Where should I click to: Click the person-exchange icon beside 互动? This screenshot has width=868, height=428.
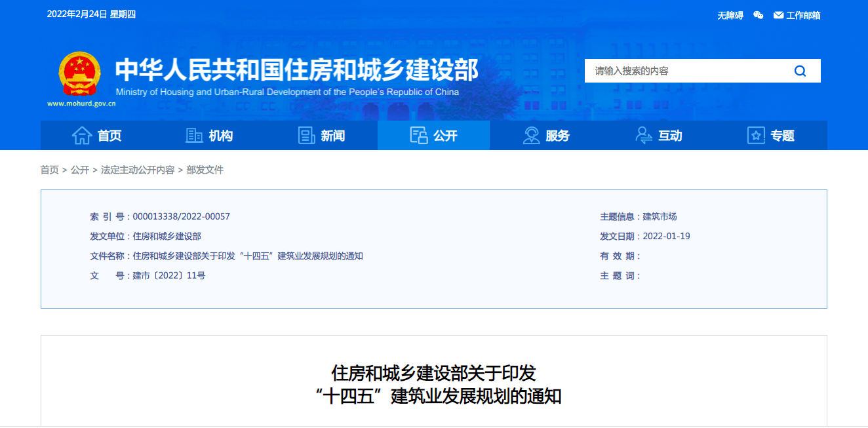[x=644, y=135]
